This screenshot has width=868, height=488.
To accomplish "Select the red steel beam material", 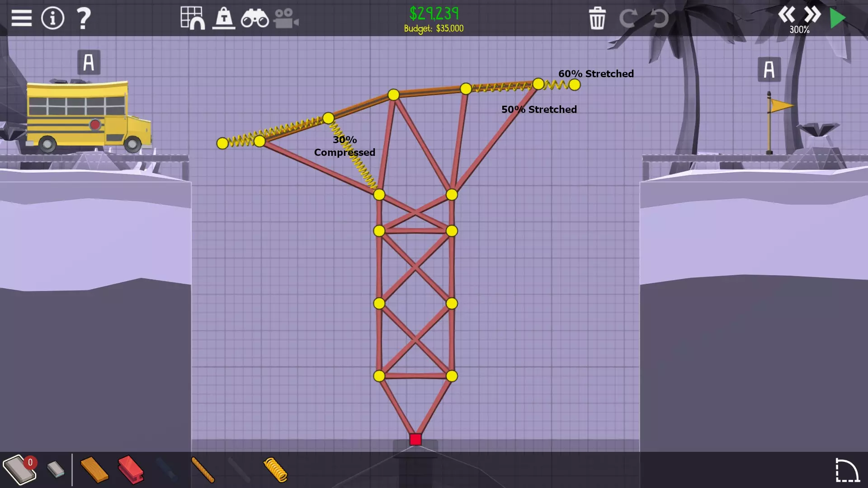I will tap(130, 470).
